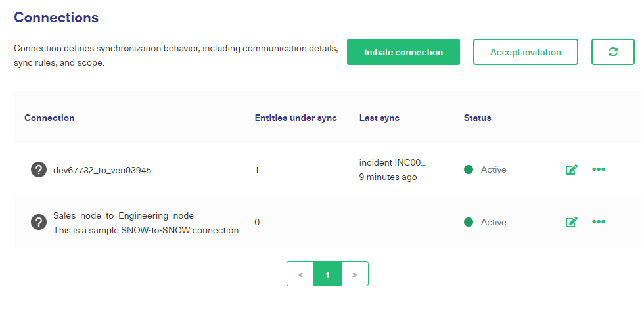Click the refresh connections icon button
644x314 pixels.
pos(612,52)
